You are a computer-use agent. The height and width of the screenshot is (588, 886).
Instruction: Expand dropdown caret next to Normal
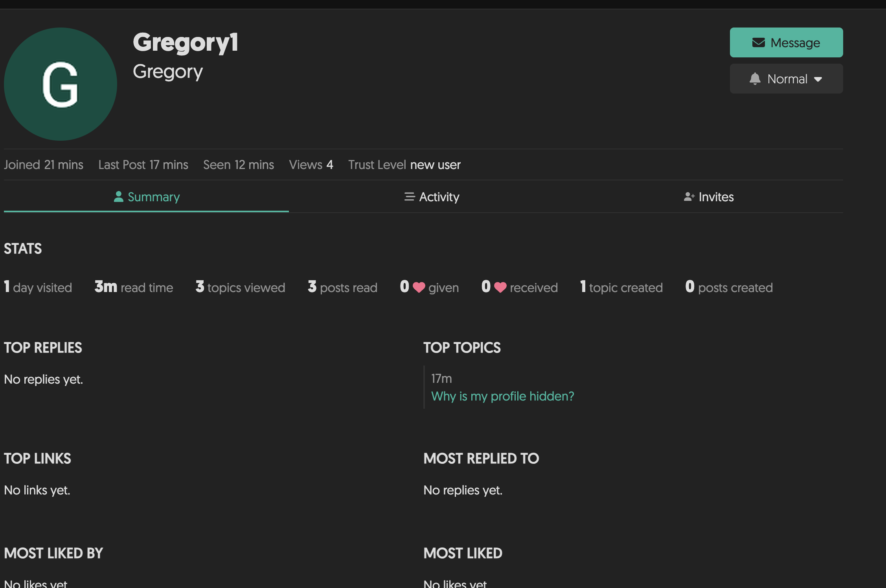(818, 79)
